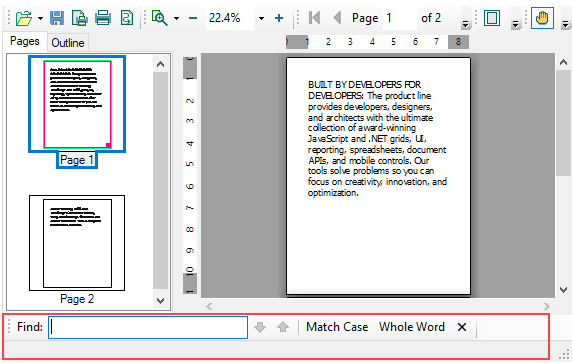This screenshot has height=364, width=573.
Task: Toggle Whole Word search option
Action: click(x=412, y=327)
